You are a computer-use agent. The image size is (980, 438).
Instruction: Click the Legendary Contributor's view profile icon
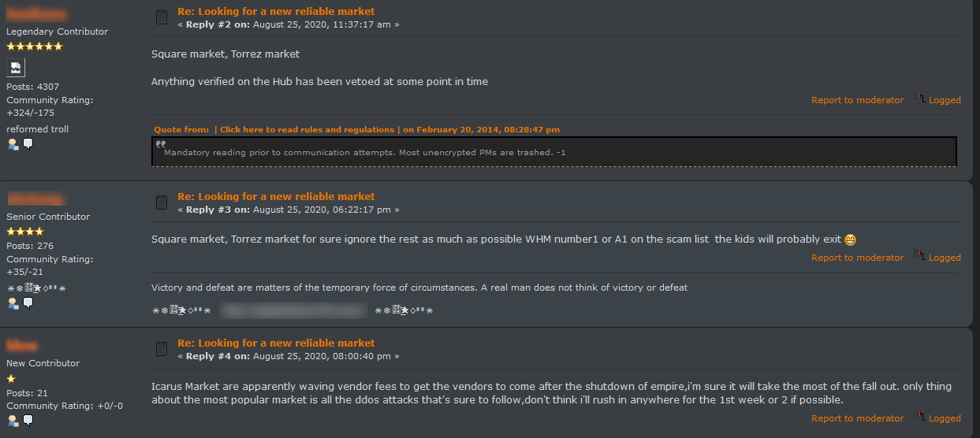pos(13,144)
